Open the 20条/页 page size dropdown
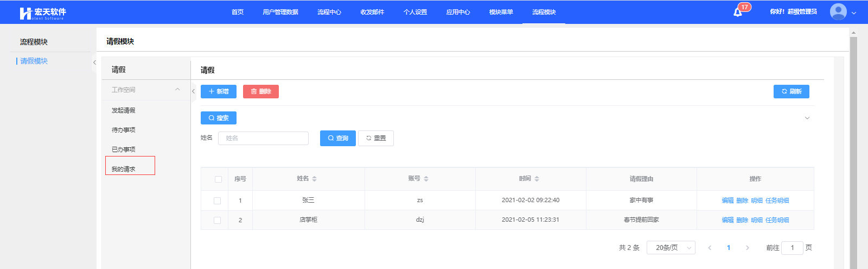The height and width of the screenshot is (269, 868). [671, 248]
